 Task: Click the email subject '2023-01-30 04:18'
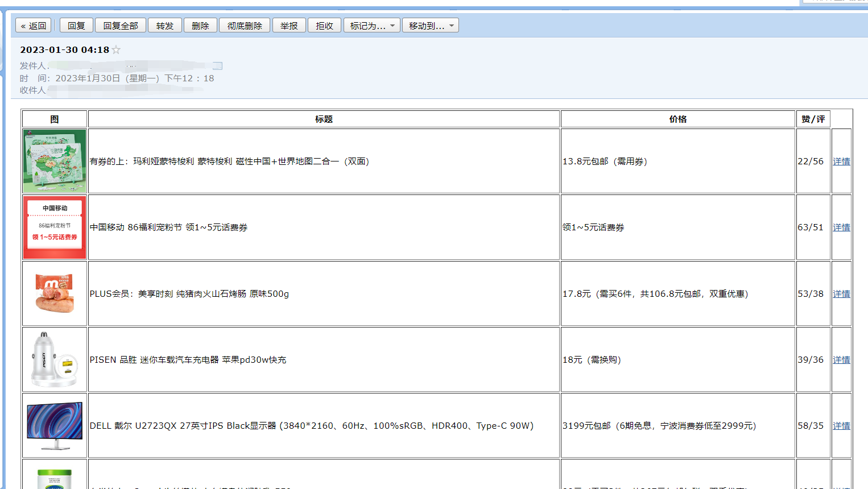(x=65, y=50)
